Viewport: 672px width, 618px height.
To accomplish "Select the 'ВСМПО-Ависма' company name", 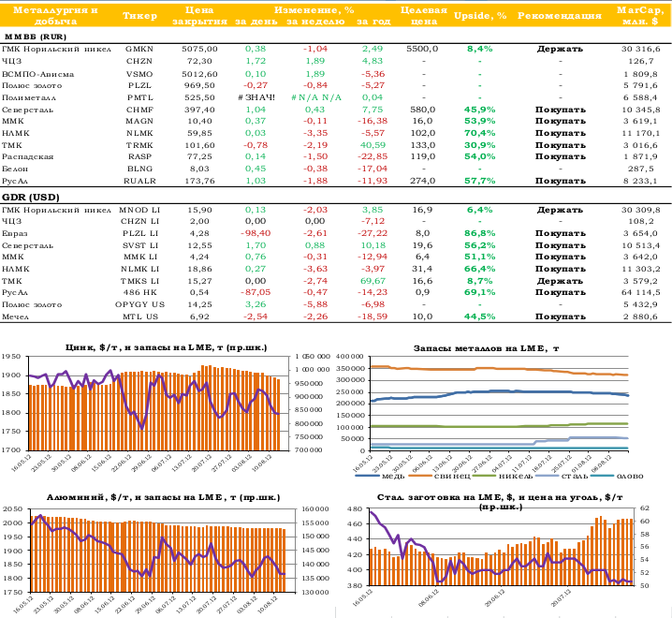I will pyautogui.click(x=37, y=74).
